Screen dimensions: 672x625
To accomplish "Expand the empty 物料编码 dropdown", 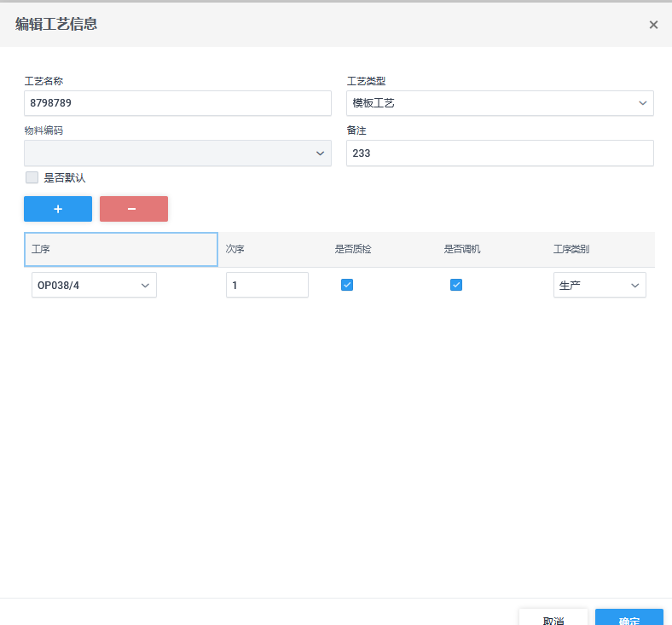I will click(177, 153).
